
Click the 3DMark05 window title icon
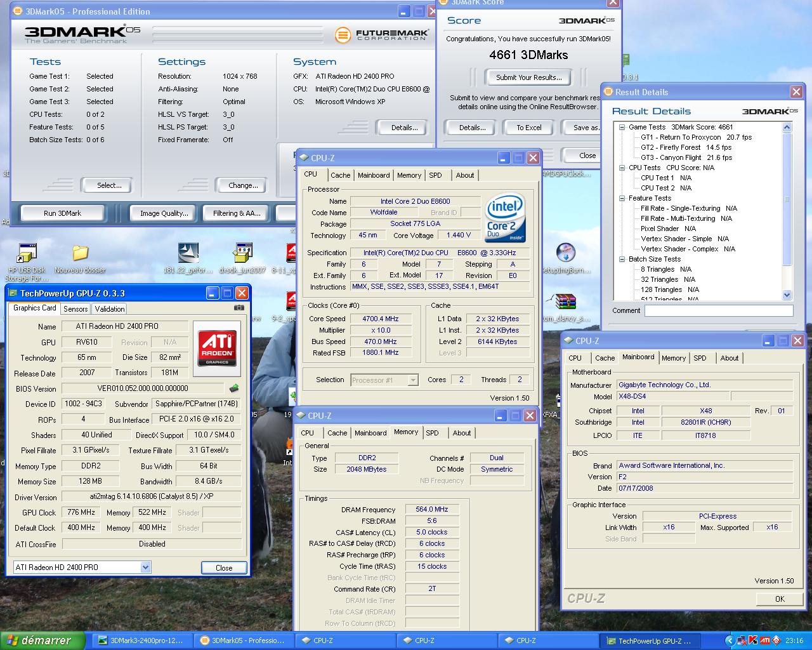(18, 11)
